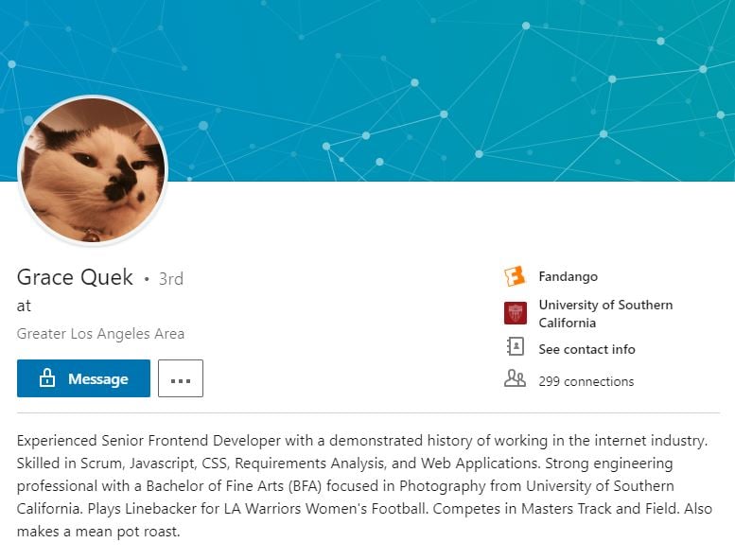Screen dimensions: 735x560
Task: Open the three-dots More actions menu
Action: [181, 378]
